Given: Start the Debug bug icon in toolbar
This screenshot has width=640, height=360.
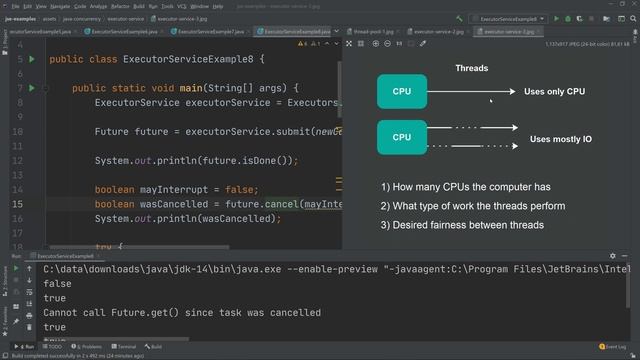Looking at the screenshot, I should click(568, 19).
